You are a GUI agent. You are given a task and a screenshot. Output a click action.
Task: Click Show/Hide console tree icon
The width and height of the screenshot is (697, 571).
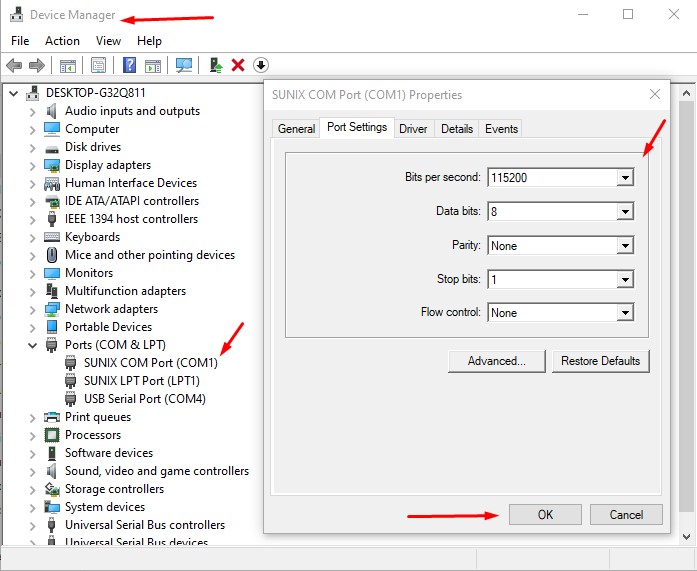[68, 65]
